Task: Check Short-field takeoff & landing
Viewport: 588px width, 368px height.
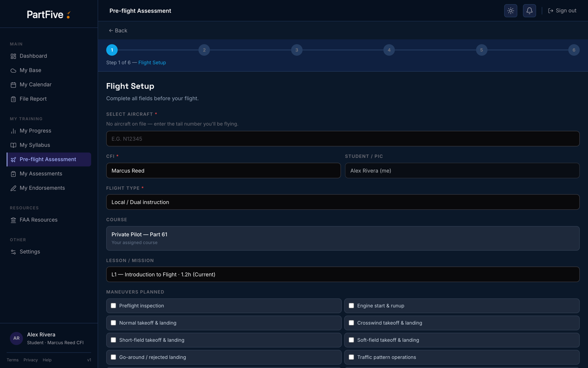Action: point(114,340)
